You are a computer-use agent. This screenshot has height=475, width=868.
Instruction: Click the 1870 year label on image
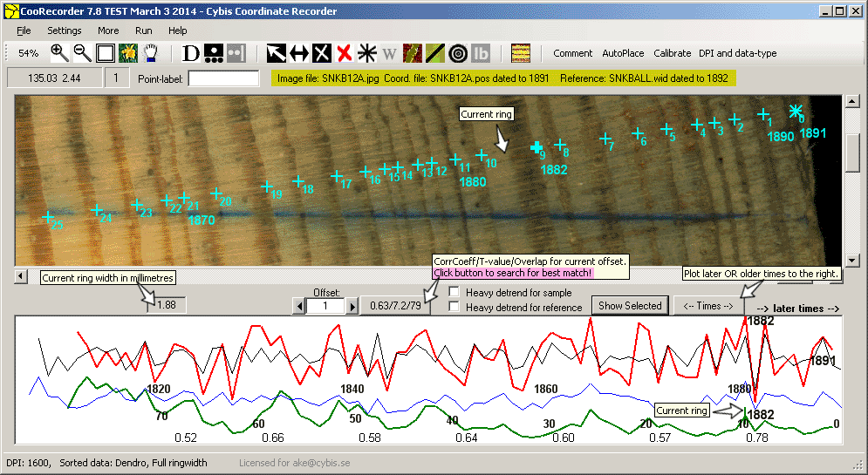(202, 221)
